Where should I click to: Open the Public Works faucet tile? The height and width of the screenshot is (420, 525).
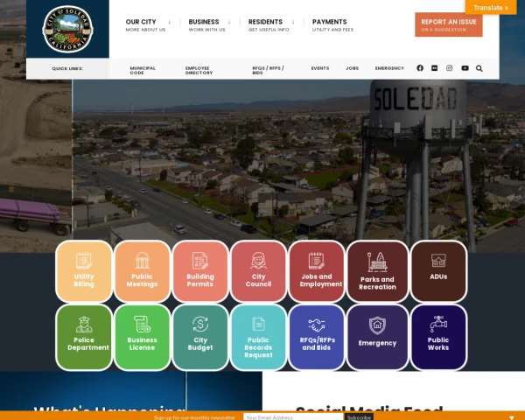point(438,337)
